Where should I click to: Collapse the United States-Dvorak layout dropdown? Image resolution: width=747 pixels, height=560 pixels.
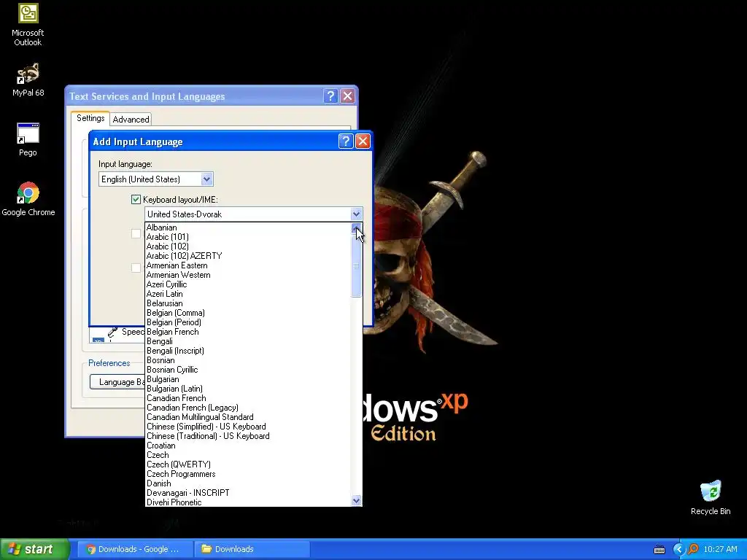[356, 214]
